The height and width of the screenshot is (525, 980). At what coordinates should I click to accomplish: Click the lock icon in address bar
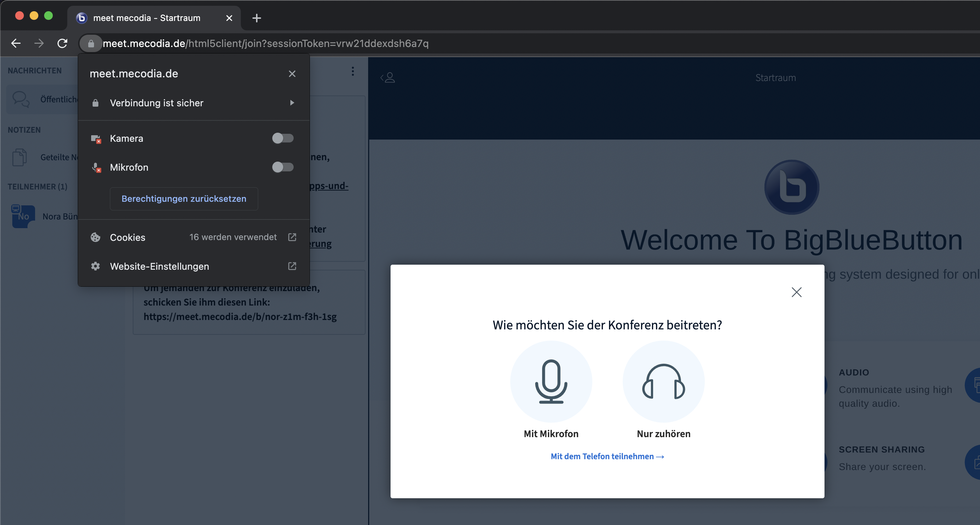coord(90,43)
